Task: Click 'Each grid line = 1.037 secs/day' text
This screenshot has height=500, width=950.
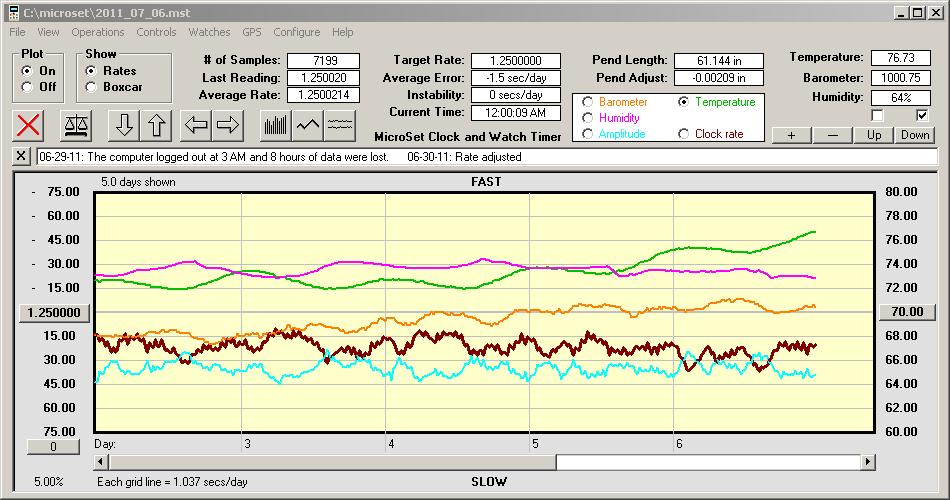Action: [172, 482]
